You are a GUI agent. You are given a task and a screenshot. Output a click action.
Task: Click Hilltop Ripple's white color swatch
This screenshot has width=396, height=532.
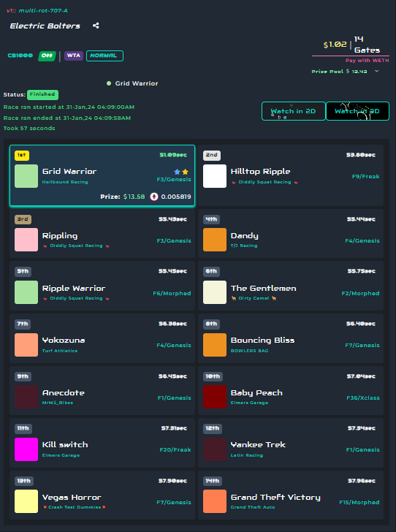coord(215,176)
